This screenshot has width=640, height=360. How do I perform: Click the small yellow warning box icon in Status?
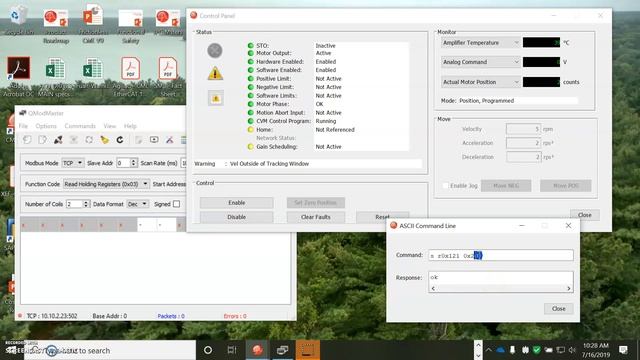[x=216, y=98]
